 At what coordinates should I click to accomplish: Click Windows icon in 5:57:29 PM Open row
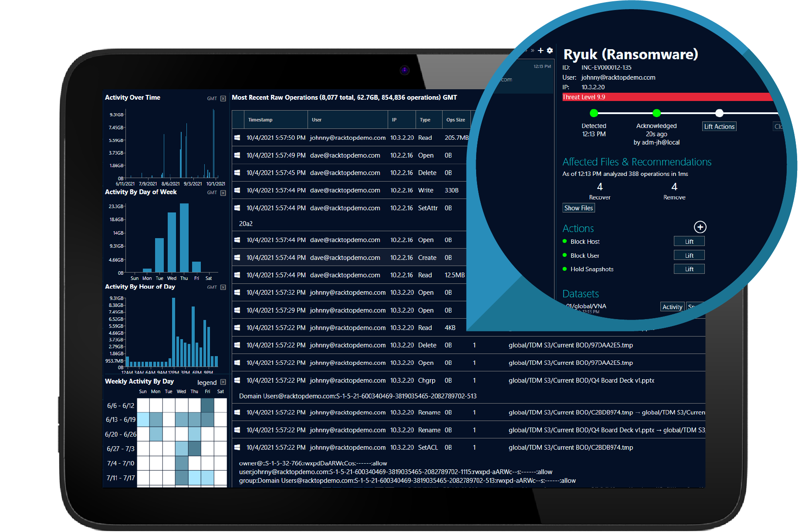pos(237,310)
